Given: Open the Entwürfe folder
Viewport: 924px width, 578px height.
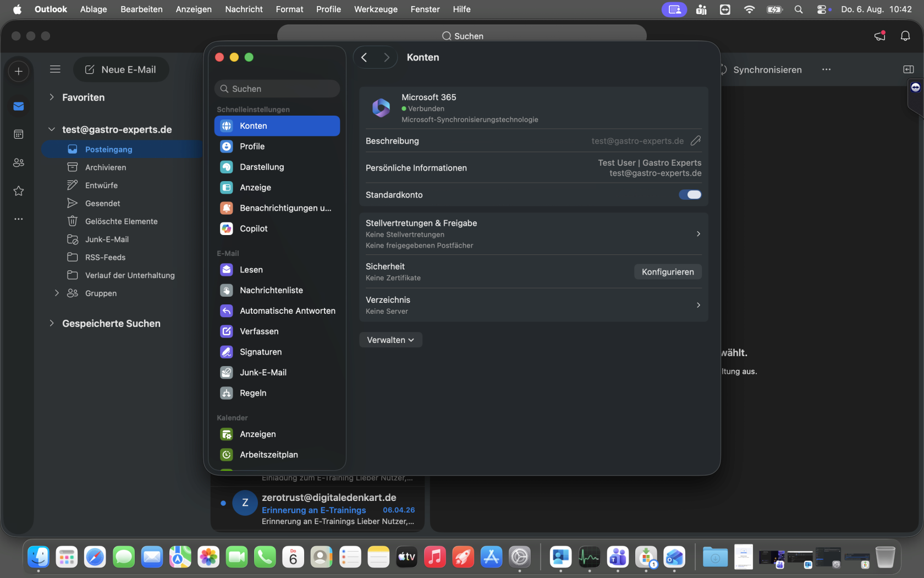Looking at the screenshot, I should click(x=123, y=186).
